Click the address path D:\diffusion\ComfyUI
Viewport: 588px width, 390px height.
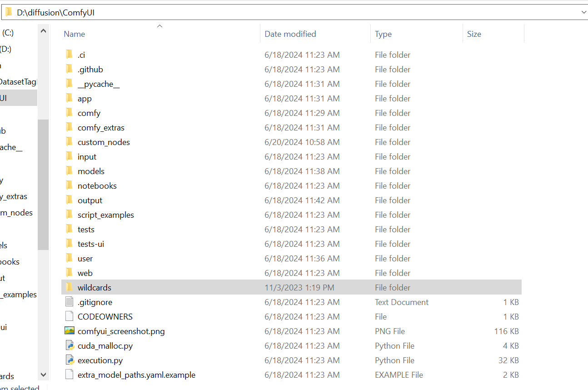(56, 13)
